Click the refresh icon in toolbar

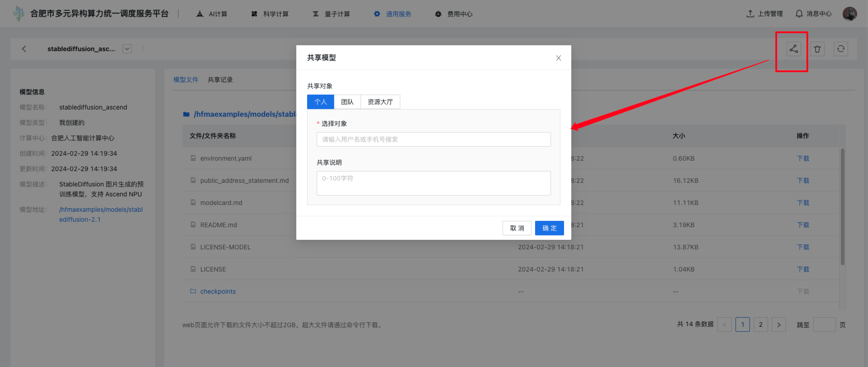tap(840, 49)
